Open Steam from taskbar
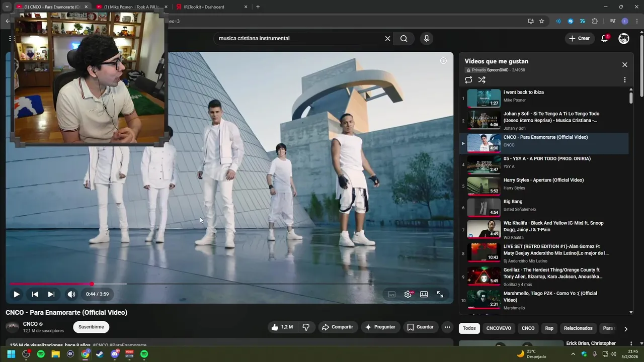Viewport: 644px width, 362px height. 100,354
